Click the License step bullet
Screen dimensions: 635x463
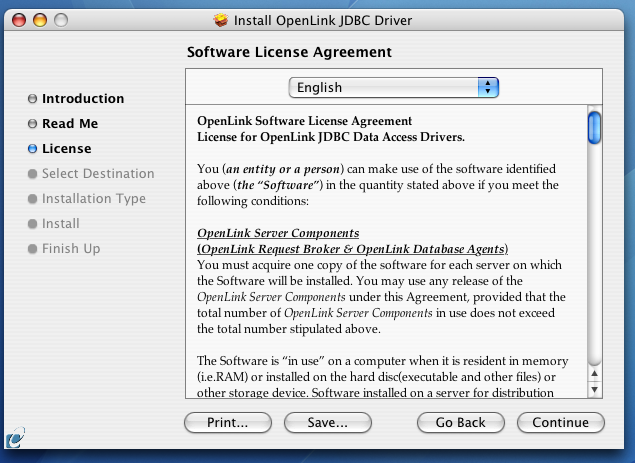(33, 149)
